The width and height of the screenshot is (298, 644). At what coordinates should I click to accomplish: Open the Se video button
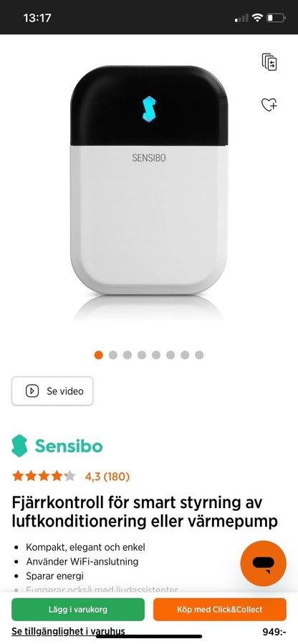[x=52, y=391]
